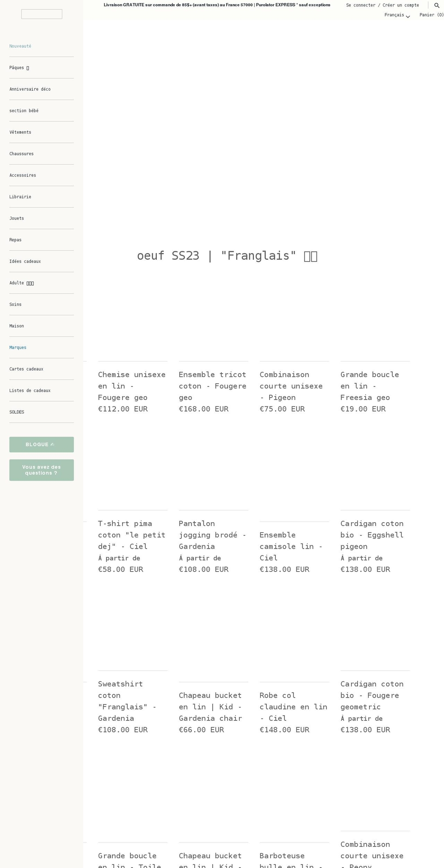Open the Vêtements category
The height and width of the screenshot is (868, 444).
[x=20, y=132]
